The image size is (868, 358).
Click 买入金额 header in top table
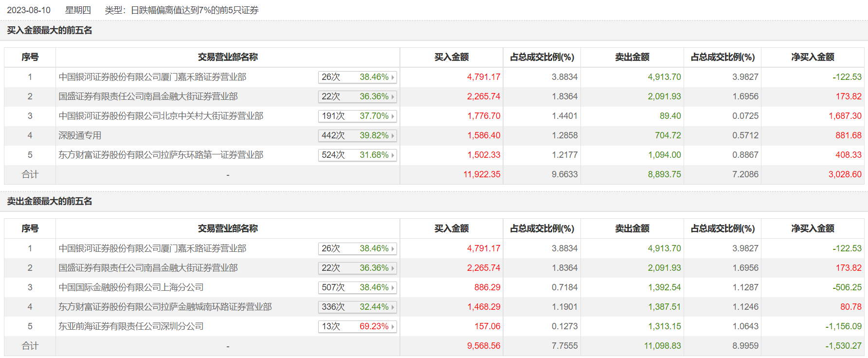[451, 57]
